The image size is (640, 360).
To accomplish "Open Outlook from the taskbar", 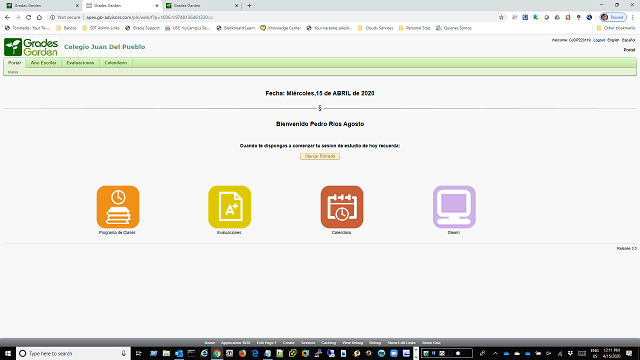I will tap(179, 353).
